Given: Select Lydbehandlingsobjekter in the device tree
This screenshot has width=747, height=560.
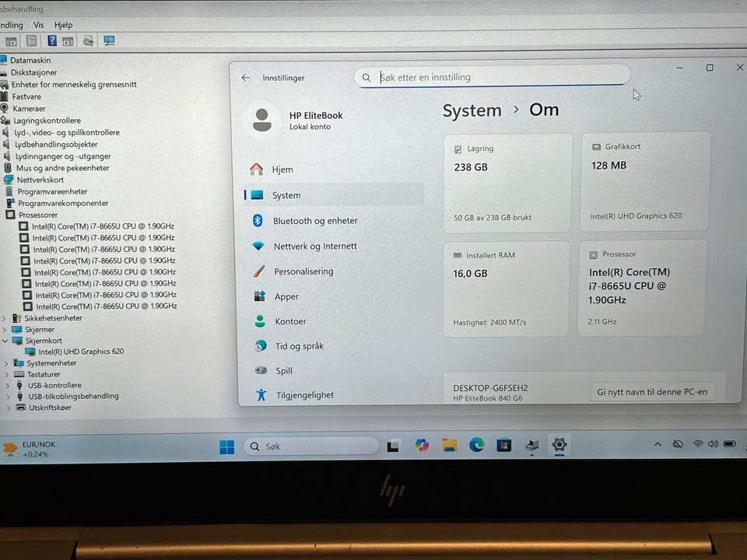Looking at the screenshot, I should [56, 145].
